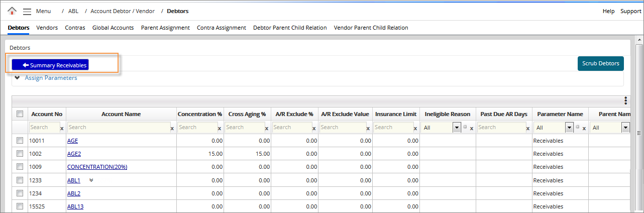644x213 pixels.
Task: Open the Parameter Name filter dropdown
Action: coord(569,128)
